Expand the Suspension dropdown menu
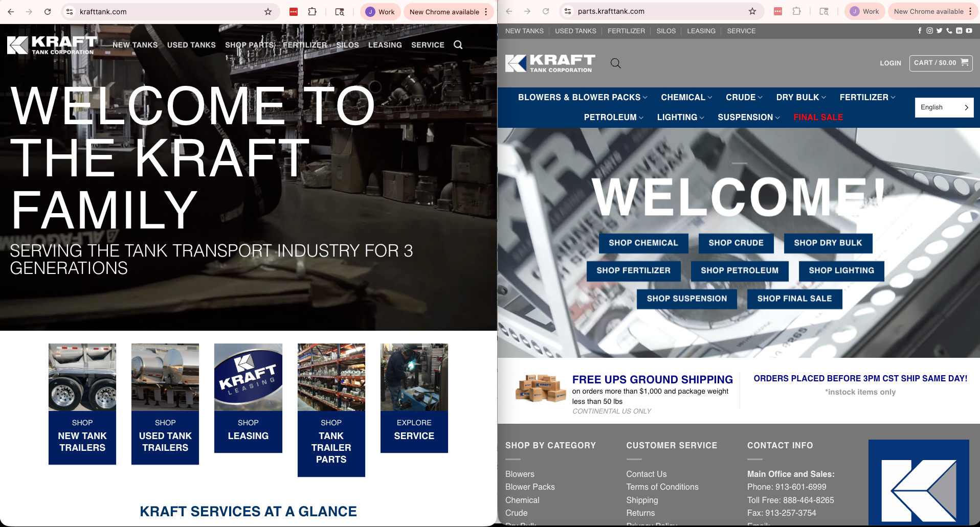This screenshot has width=980, height=527. [749, 117]
